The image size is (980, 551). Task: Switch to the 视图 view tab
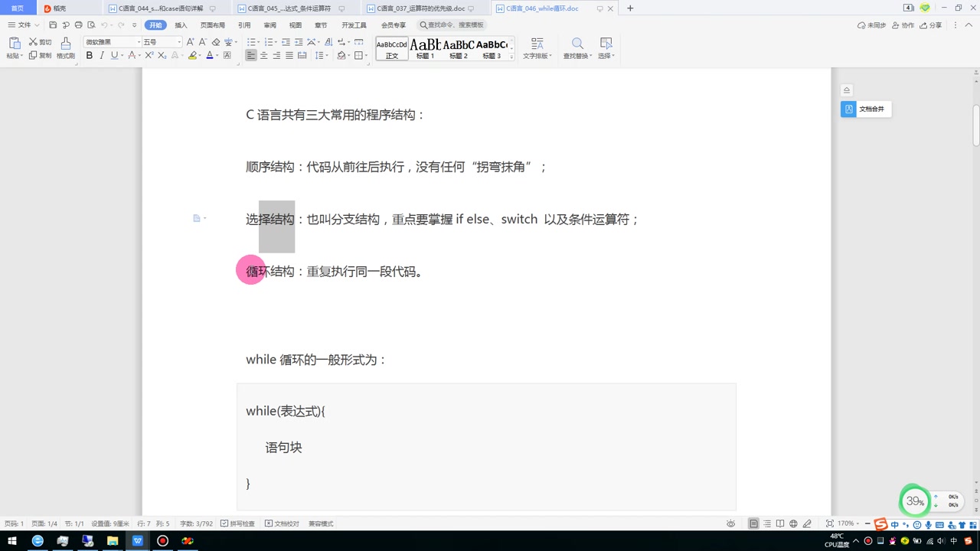pyautogui.click(x=296, y=25)
